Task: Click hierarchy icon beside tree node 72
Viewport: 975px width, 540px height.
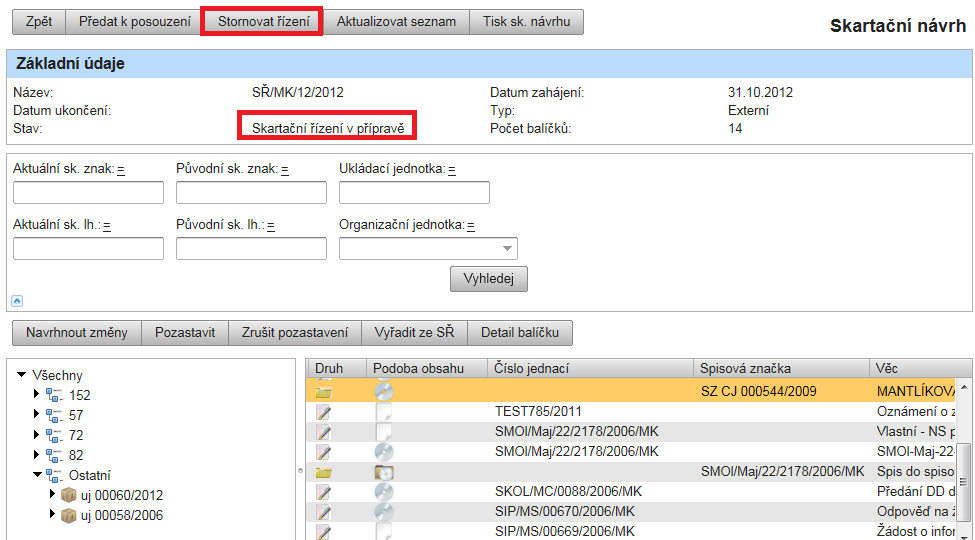Action: point(54,435)
